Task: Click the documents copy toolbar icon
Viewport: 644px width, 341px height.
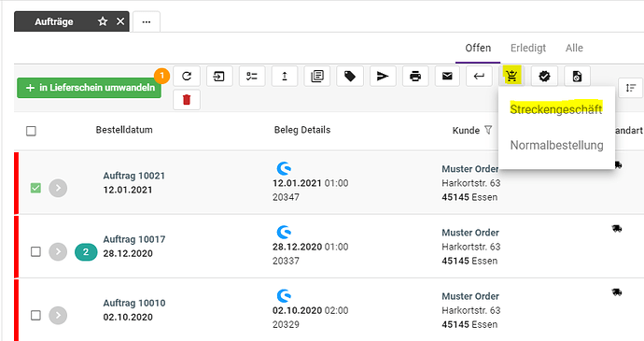Action: coord(317,76)
